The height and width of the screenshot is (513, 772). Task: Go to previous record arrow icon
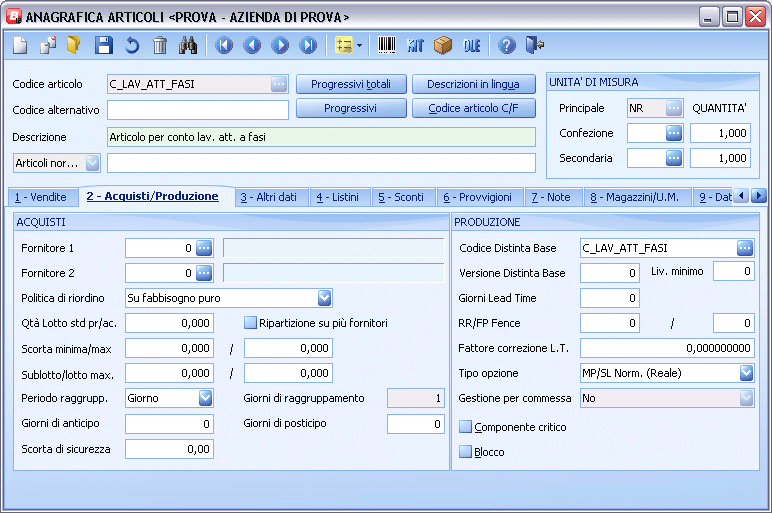point(253,45)
